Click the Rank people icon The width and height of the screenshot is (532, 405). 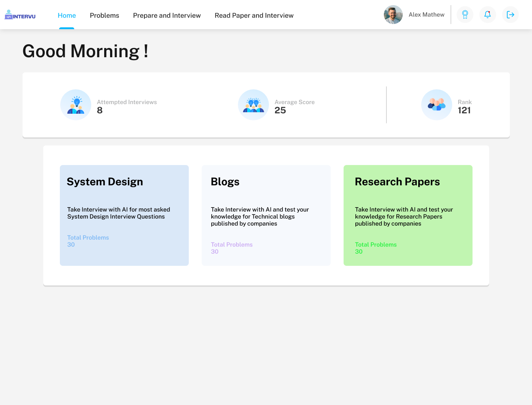tap(436, 105)
